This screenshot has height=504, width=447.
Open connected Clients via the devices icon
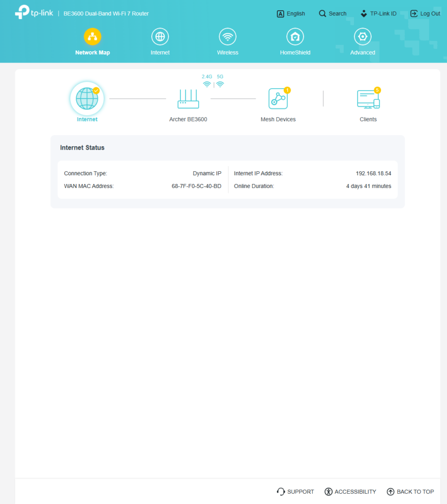coord(368,98)
